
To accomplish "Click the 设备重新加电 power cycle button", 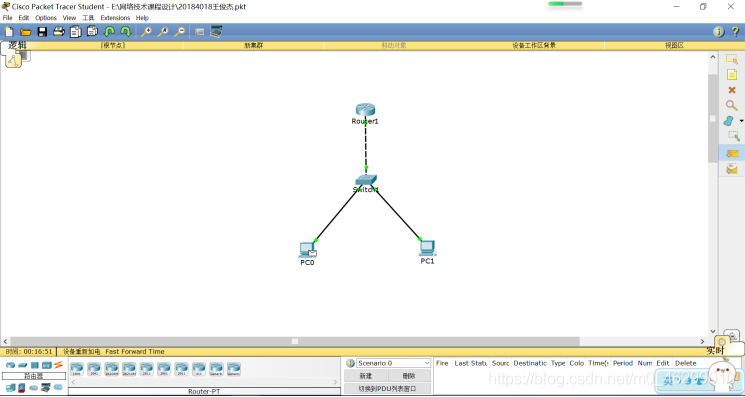I will (81, 351).
